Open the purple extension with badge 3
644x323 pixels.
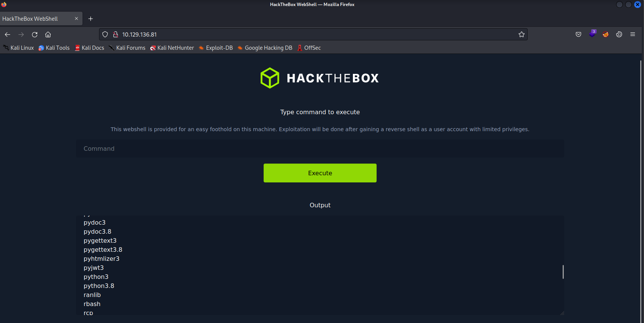point(592,34)
